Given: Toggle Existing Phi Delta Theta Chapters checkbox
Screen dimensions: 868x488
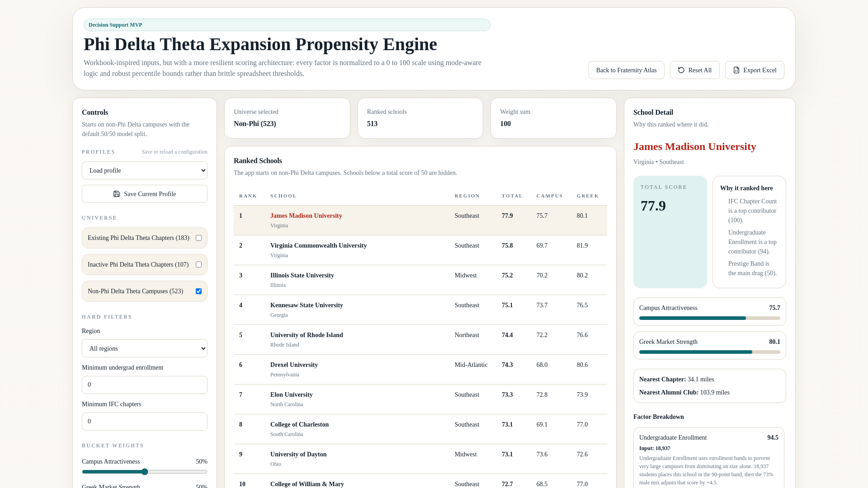Looking at the screenshot, I should click(198, 238).
